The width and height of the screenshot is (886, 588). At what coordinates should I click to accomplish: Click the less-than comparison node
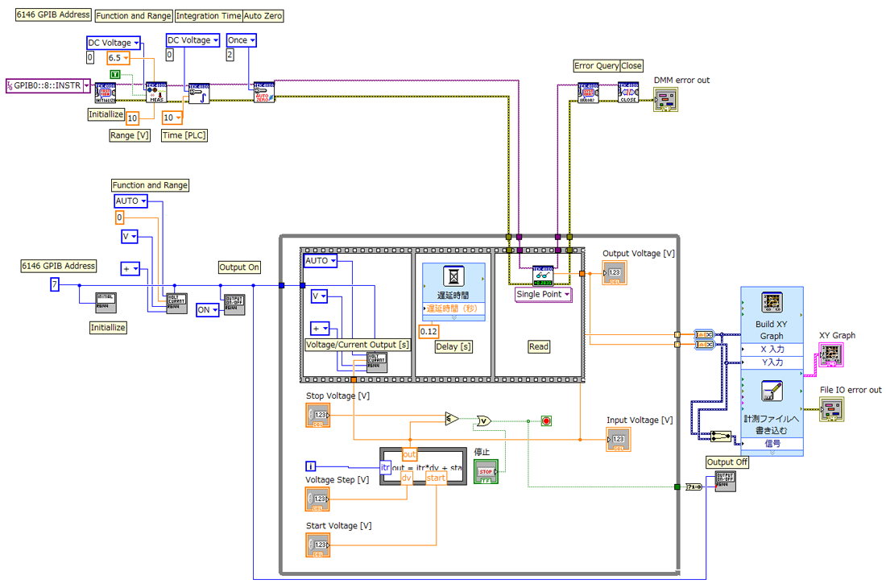(x=452, y=419)
